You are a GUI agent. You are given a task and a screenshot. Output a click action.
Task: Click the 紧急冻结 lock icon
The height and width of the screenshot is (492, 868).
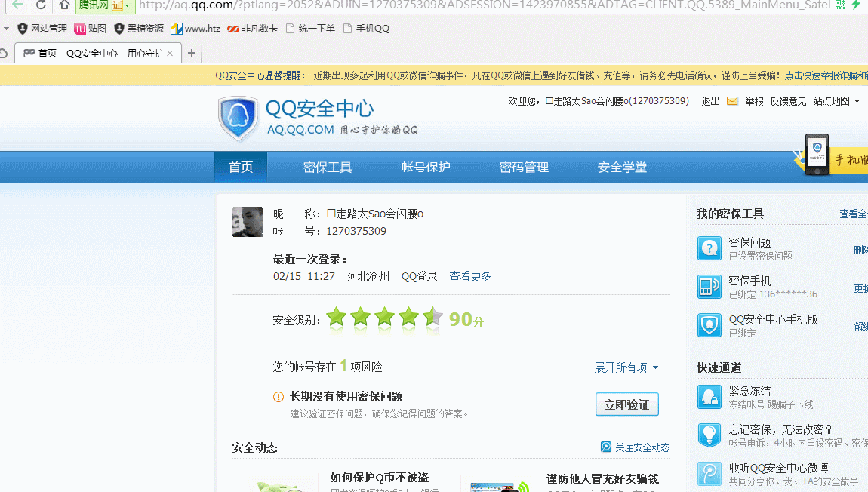[x=709, y=397]
